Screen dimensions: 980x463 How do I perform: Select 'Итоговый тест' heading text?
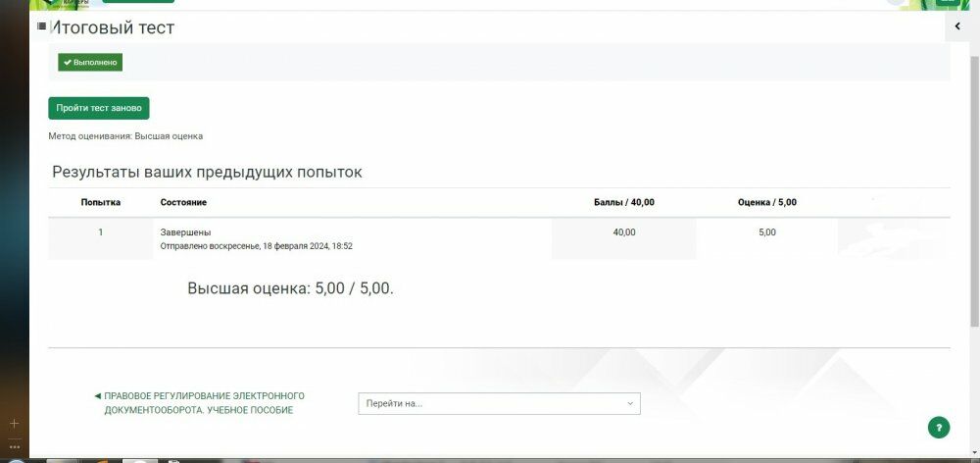(x=113, y=27)
